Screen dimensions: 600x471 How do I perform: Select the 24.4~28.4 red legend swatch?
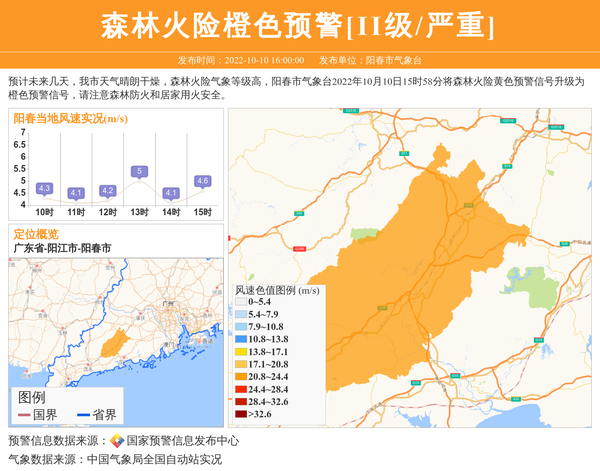[240, 389]
